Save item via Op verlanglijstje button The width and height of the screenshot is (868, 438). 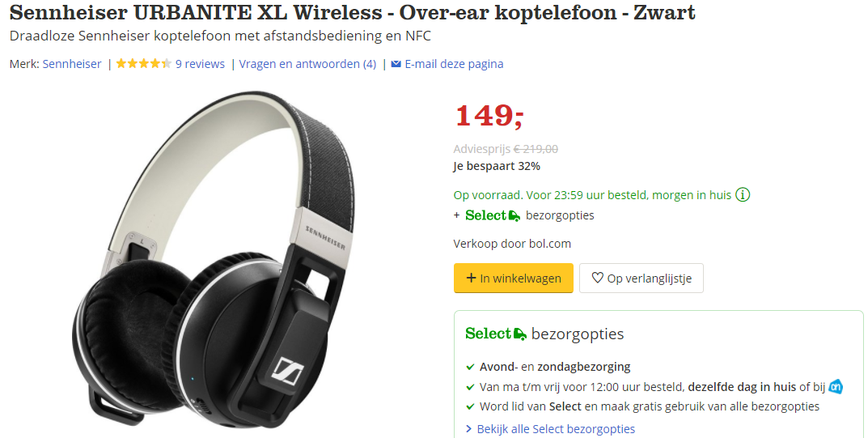pos(641,278)
